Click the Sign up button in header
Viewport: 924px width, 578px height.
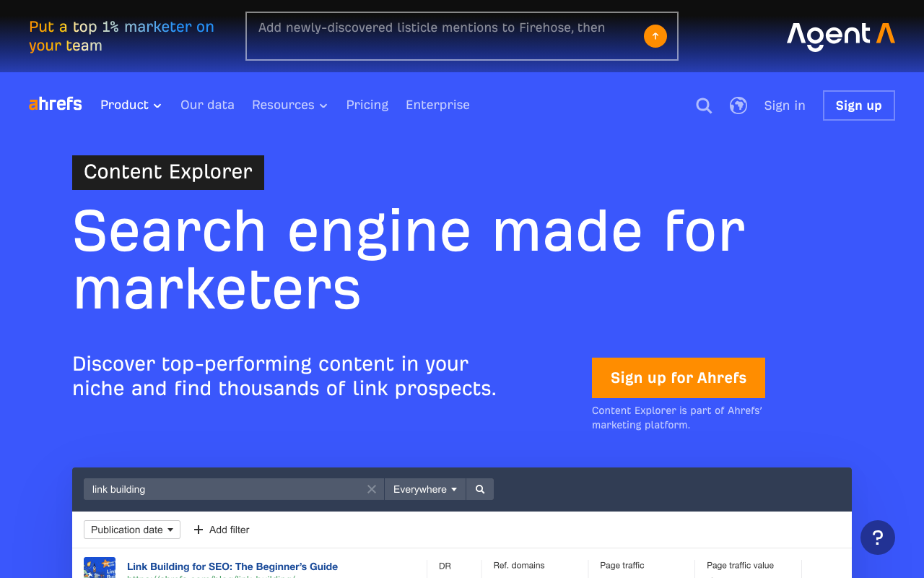[859, 105]
